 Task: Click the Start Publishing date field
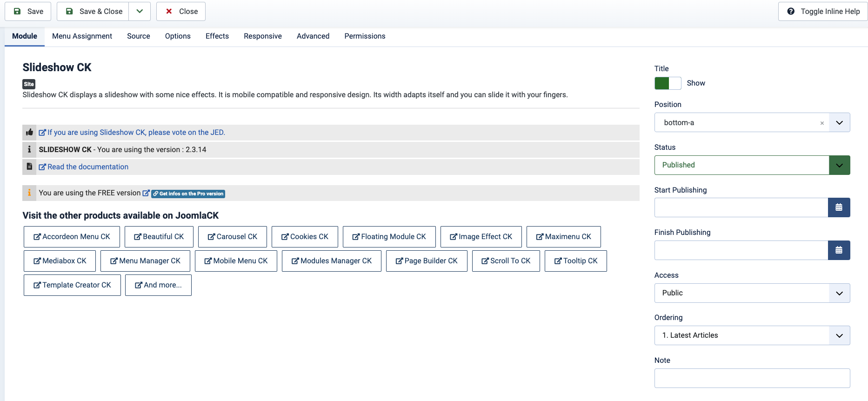click(x=741, y=207)
